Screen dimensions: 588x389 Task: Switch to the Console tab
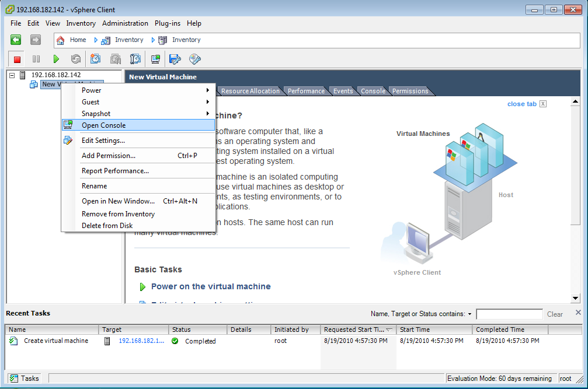click(x=373, y=91)
